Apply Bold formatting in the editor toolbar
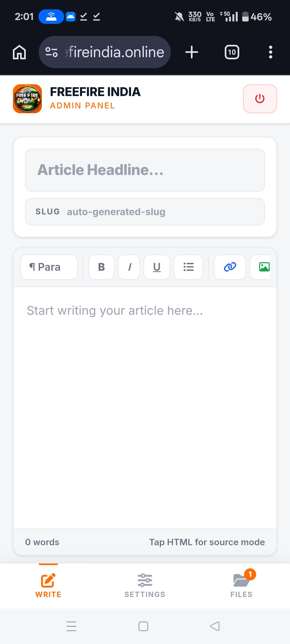 [x=101, y=267]
